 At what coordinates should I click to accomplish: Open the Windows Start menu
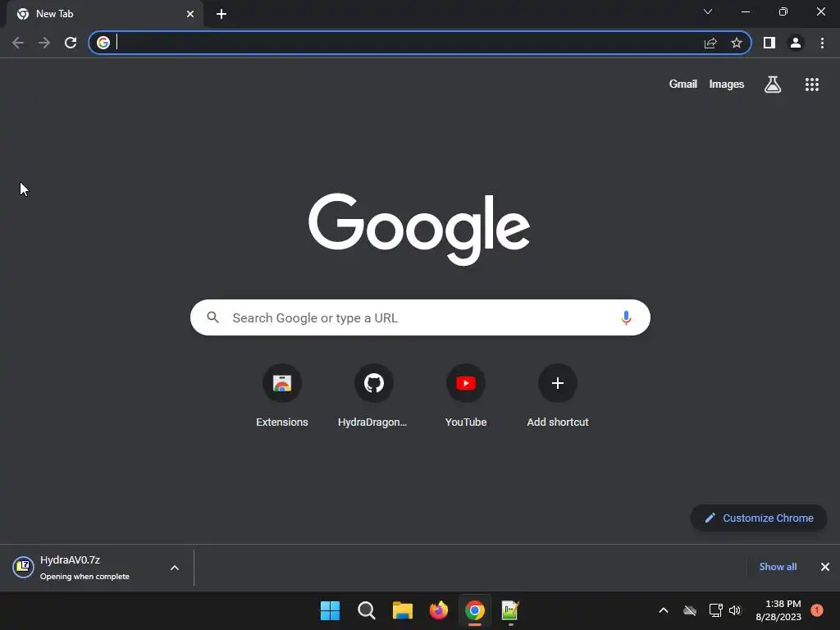tap(330, 610)
